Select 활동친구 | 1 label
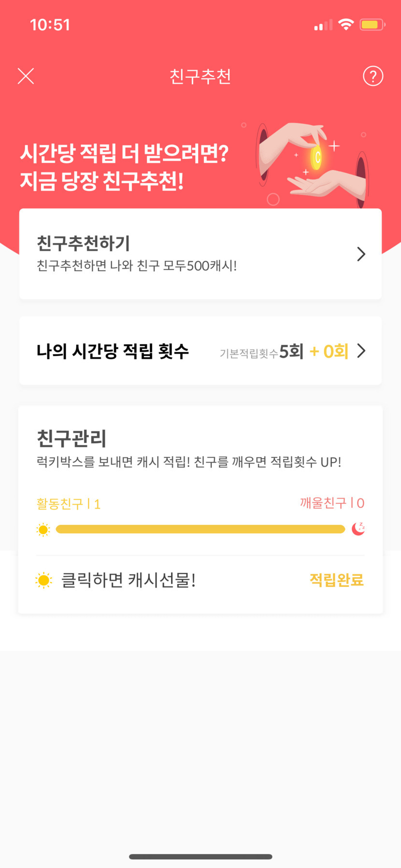This screenshot has width=401, height=868. point(69,504)
